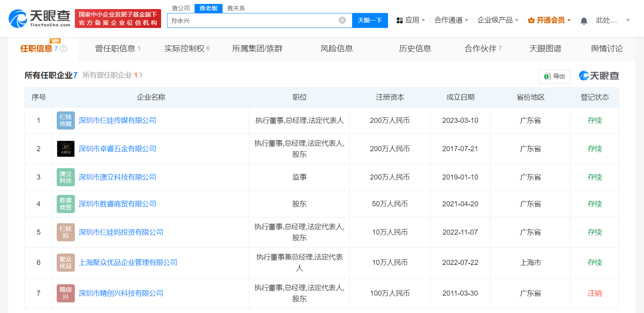Click the 聚众优品 company logo icon
The height and width of the screenshot is (313, 644).
tap(66, 263)
